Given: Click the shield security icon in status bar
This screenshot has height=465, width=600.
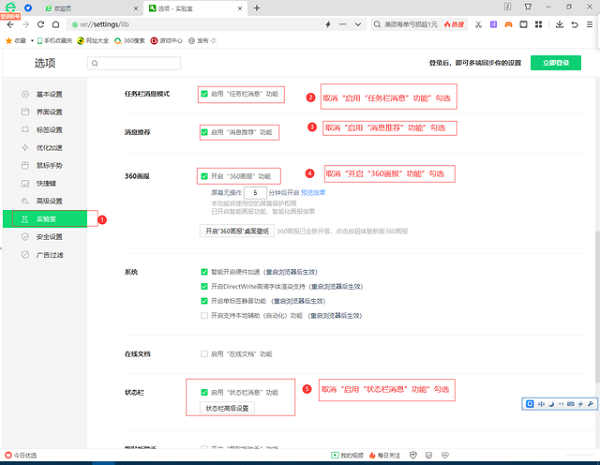Looking at the screenshot, I should tap(413, 455).
